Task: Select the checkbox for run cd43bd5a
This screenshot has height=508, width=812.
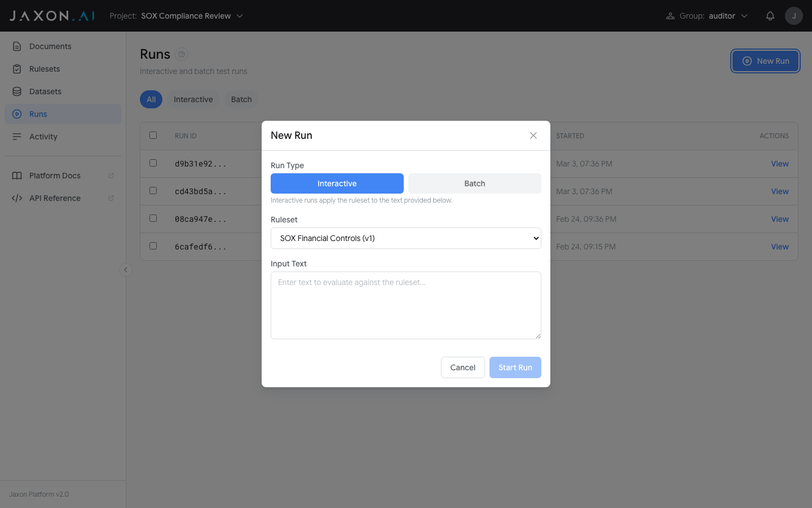Action: (153, 190)
